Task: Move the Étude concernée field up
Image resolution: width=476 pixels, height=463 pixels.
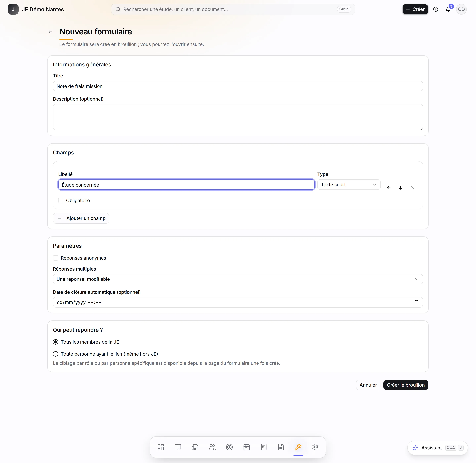Action: click(389, 188)
